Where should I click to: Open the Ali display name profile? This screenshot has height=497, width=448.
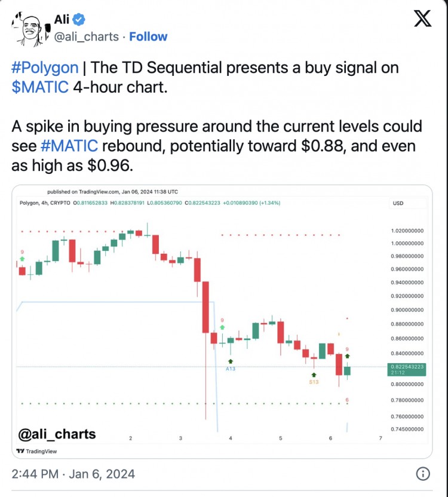[x=62, y=19]
